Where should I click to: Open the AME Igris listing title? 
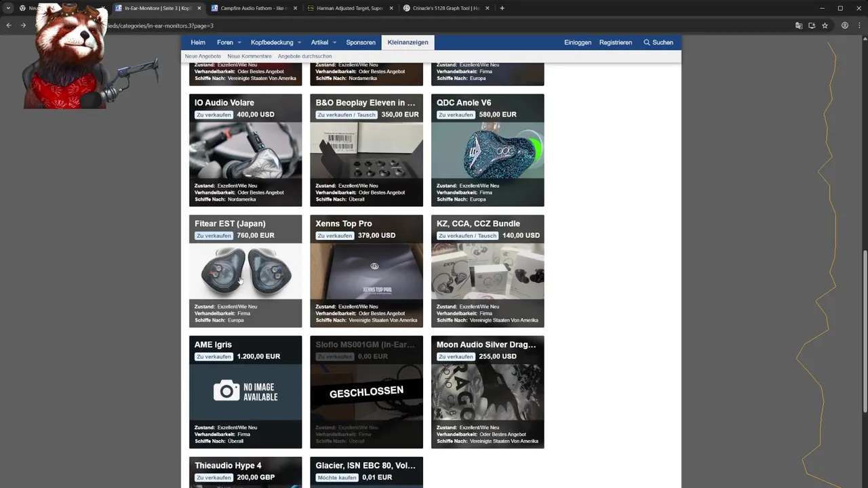(213, 345)
